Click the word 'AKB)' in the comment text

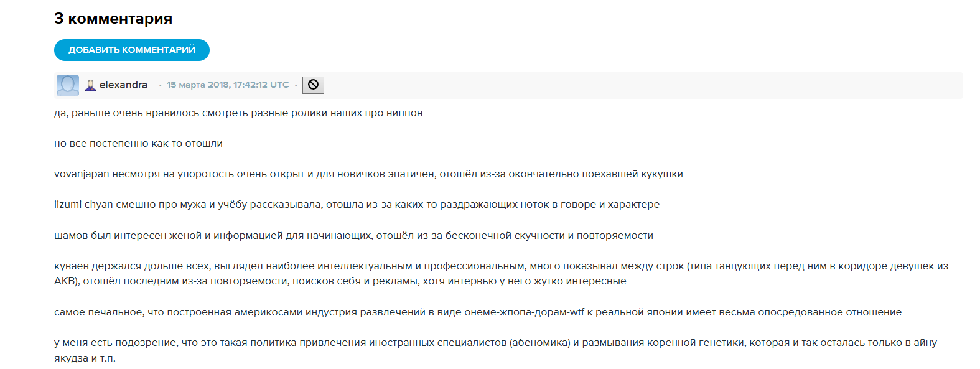(x=67, y=281)
